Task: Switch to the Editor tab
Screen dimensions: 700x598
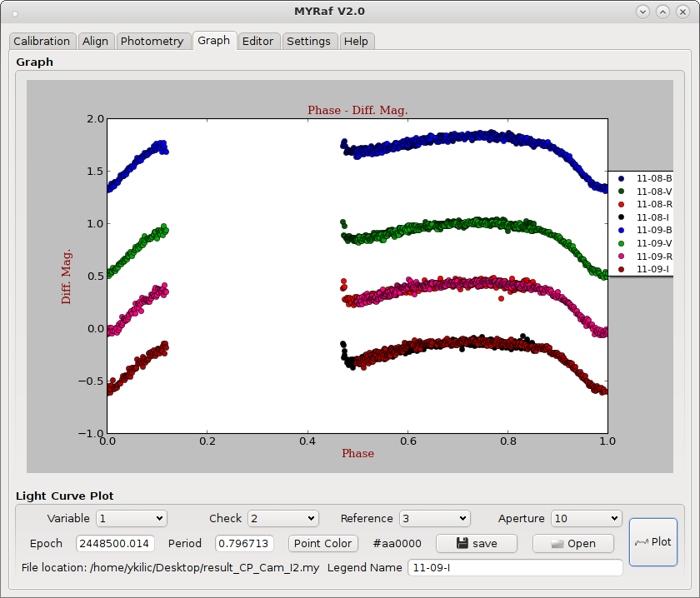Action: pyautogui.click(x=257, y=41)
